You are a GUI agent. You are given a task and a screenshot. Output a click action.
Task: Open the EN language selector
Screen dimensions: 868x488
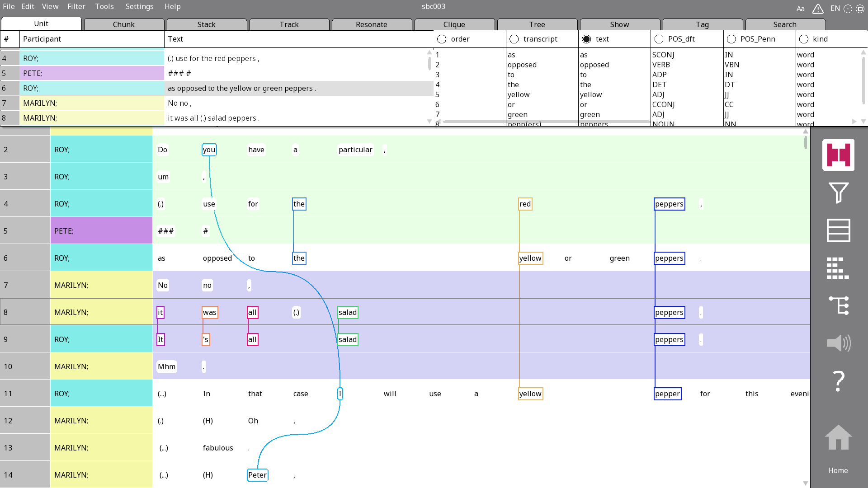coord(835,9)
